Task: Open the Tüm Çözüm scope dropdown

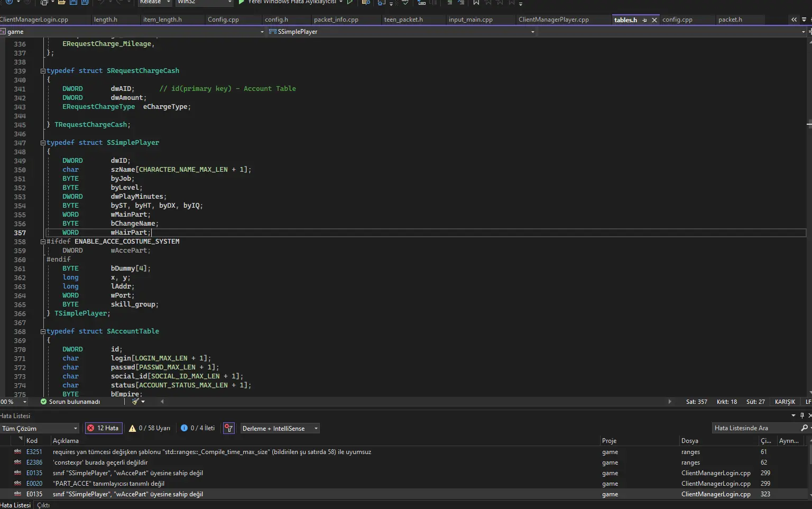Action: pos(40,428)
